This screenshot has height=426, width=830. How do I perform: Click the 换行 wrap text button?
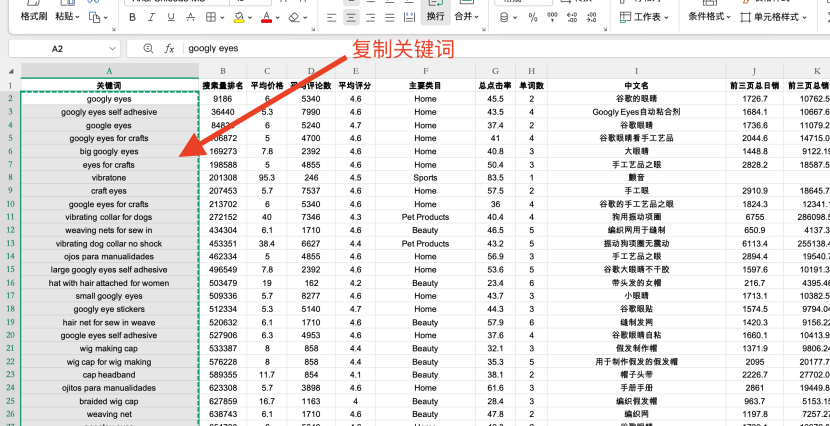[x=435, y=17]
